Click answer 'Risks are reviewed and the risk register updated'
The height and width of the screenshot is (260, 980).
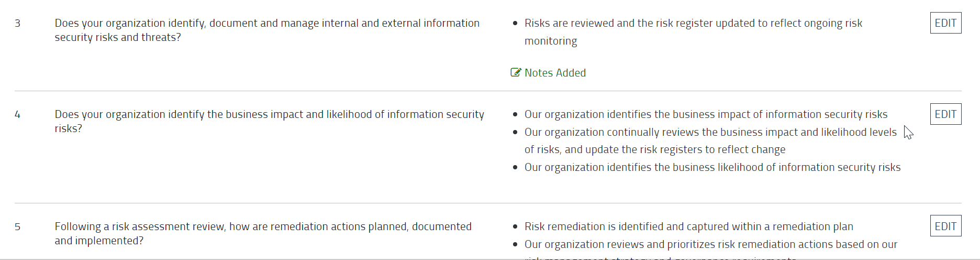tap(693, 23)
